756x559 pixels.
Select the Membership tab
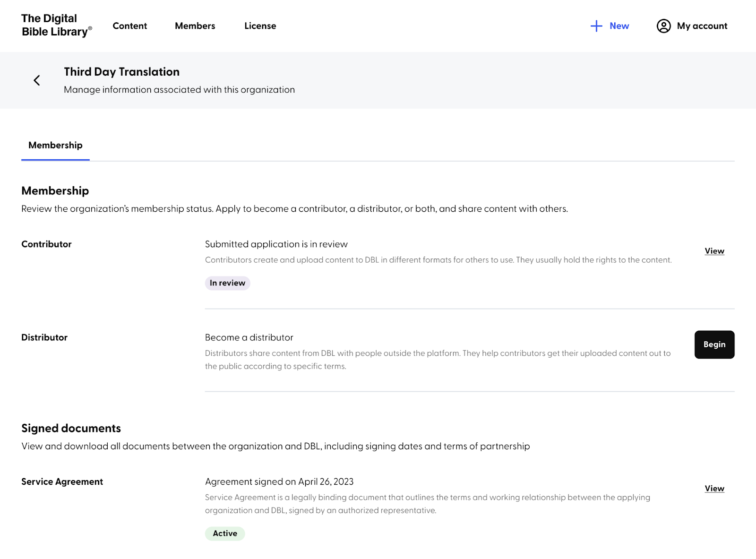click(55, 146)
